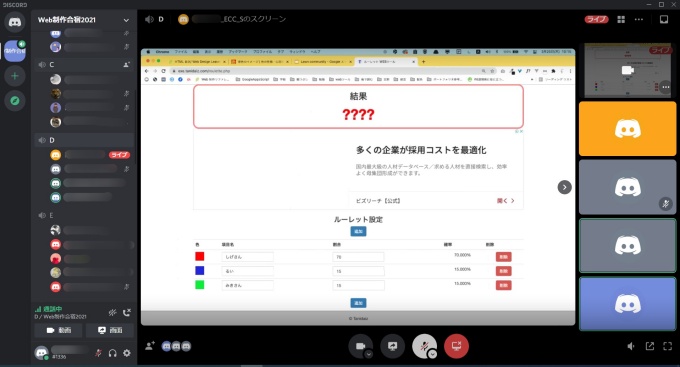
Task: Add a server with plus icon
Action: (15, 76)
